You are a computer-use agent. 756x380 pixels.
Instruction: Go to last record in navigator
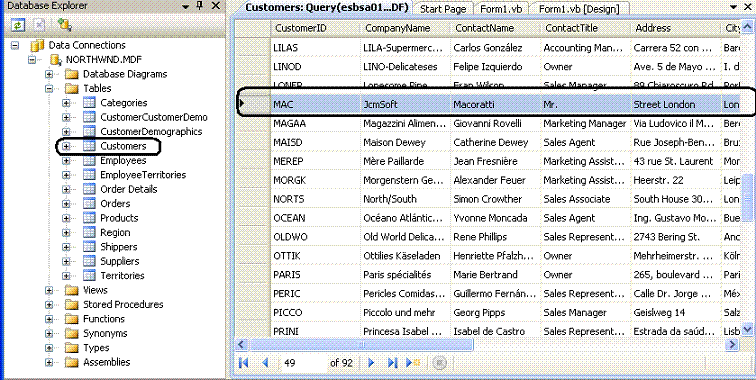pyautogui.click(x=392, y=363)
